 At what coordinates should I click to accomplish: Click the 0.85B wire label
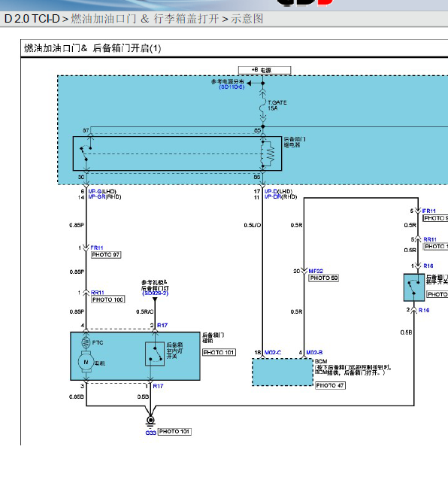pyautogui.click(x=77, y=396)
